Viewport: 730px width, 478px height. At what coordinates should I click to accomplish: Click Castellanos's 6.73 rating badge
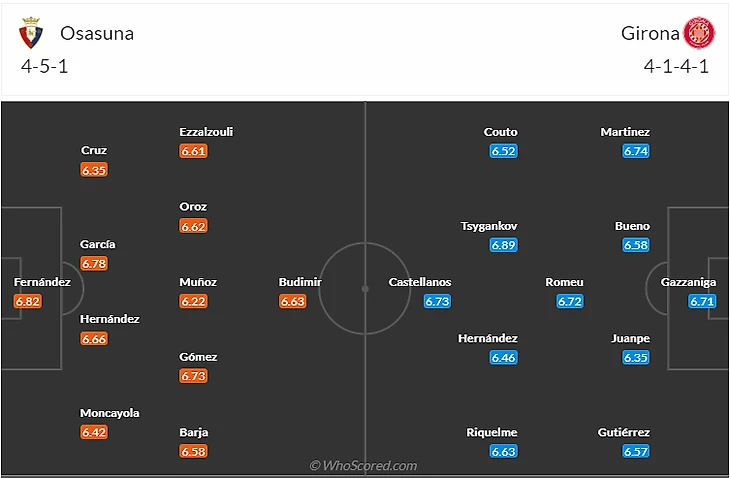point(438,301)
